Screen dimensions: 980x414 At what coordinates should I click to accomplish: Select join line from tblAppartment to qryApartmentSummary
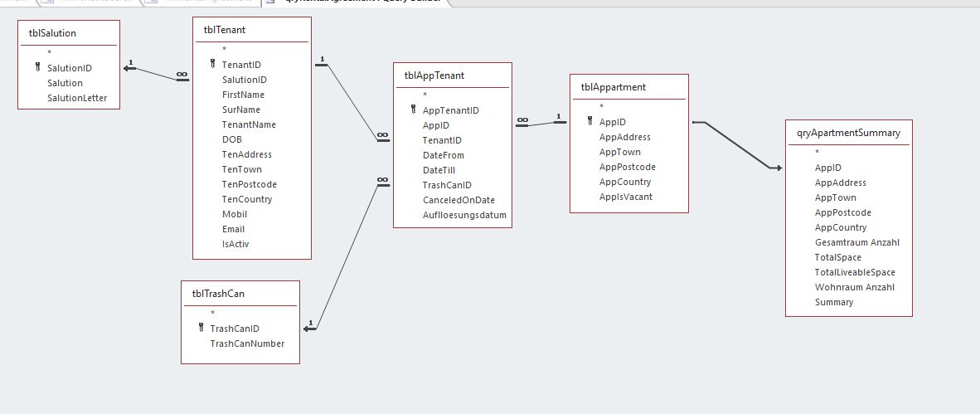(738, 145)
